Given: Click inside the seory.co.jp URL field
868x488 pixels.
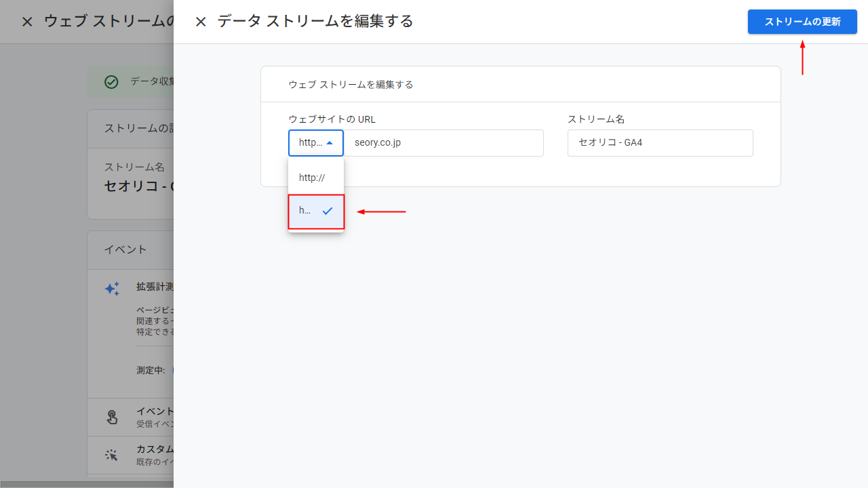Looking at the screenshot, I should pos(445,142).
